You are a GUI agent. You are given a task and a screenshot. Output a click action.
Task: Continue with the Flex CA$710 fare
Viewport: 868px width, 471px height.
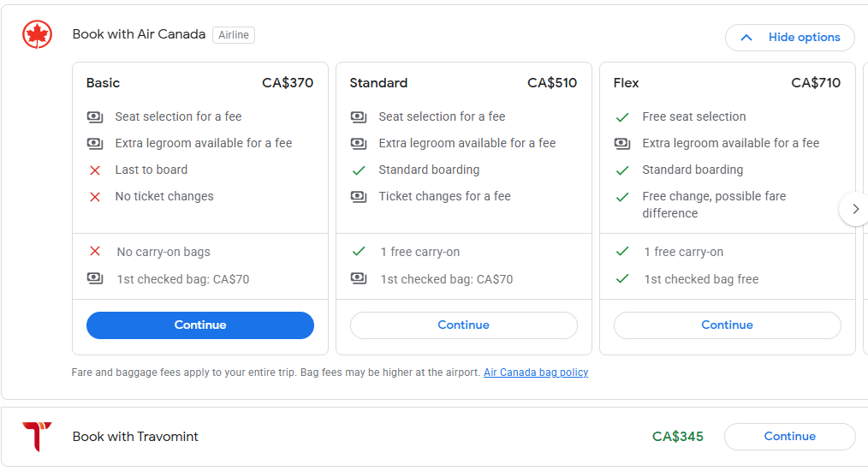click(x=727, y=325)
